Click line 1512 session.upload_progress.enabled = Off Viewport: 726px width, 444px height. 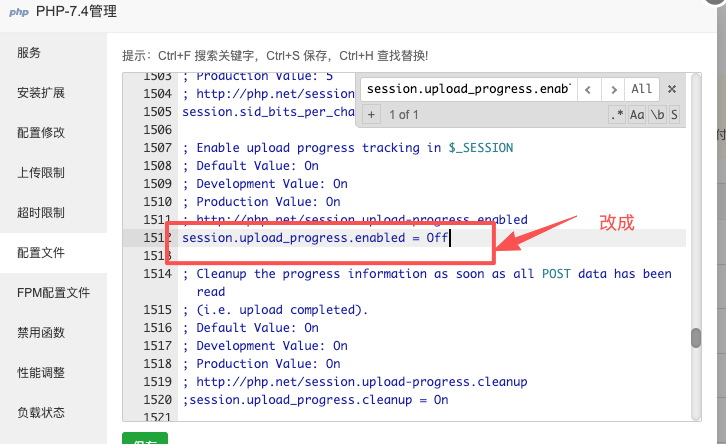[x=315, y=238]
